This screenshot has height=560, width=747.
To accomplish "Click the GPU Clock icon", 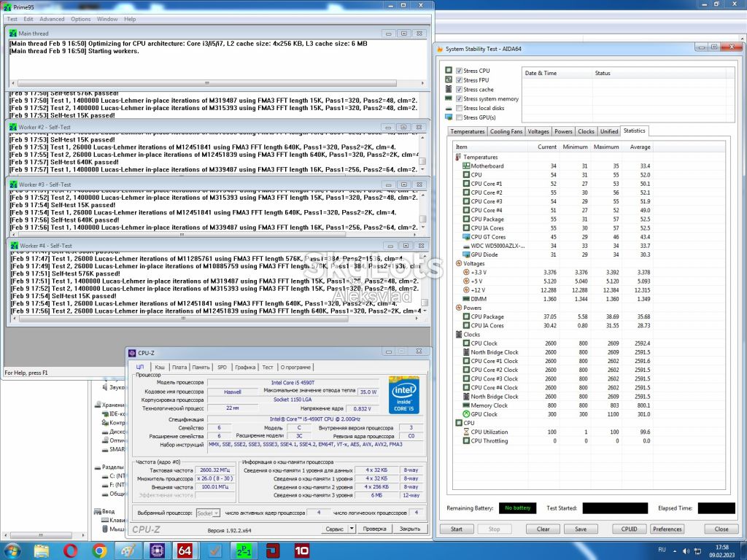I will pos(466,414).
